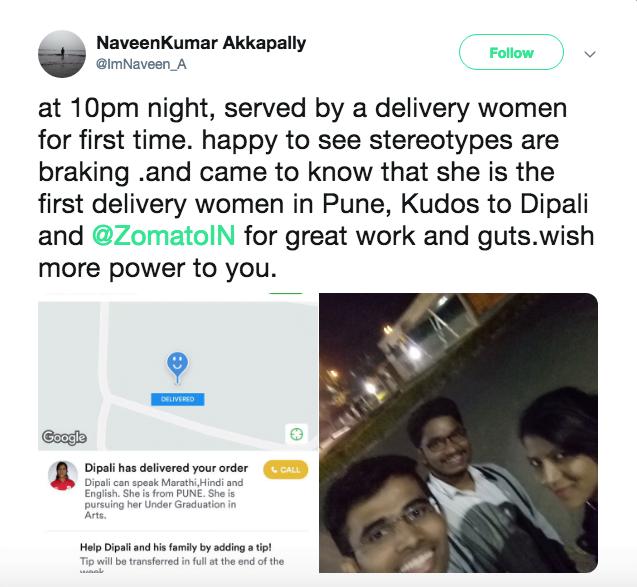Open the night selfie photo thumbnail

458,433
